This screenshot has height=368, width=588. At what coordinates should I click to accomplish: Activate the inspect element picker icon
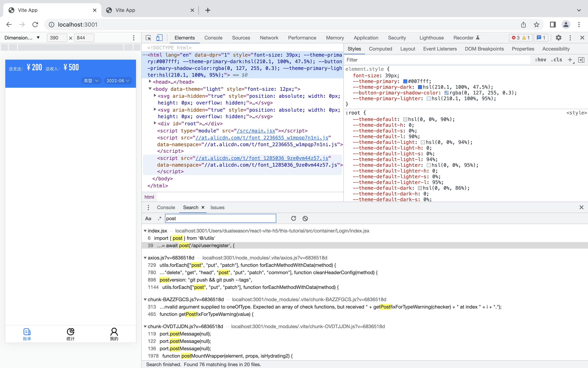148,38
